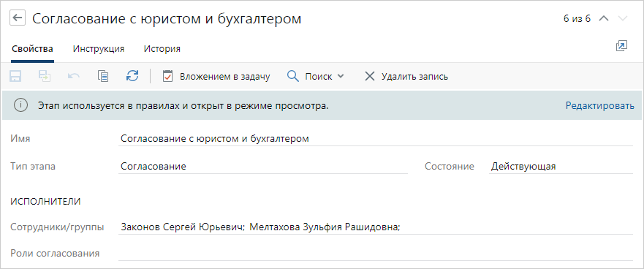Go to previous record with up chevron

[603, 18]
